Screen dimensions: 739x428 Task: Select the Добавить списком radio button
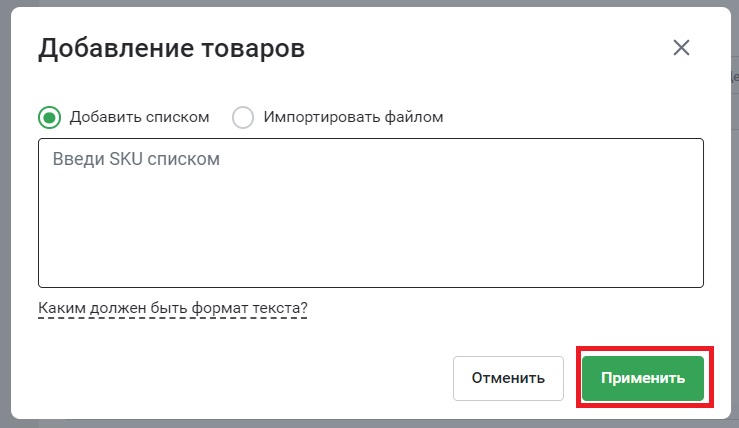(49, 117)
